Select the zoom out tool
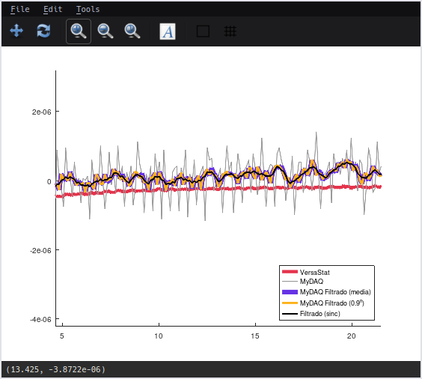The image size is (422, 379). click(105, 31)
